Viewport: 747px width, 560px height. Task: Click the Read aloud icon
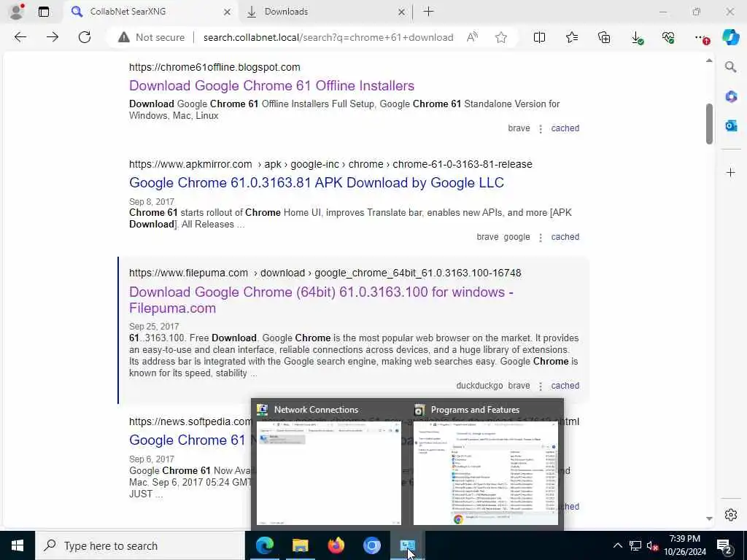tap(472, 37)
